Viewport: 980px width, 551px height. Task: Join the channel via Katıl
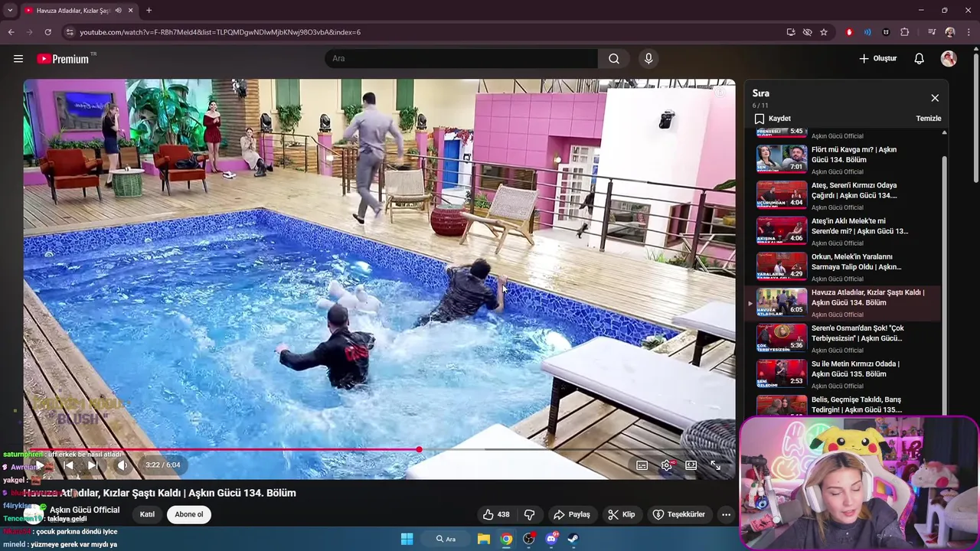tap(147, 514)
